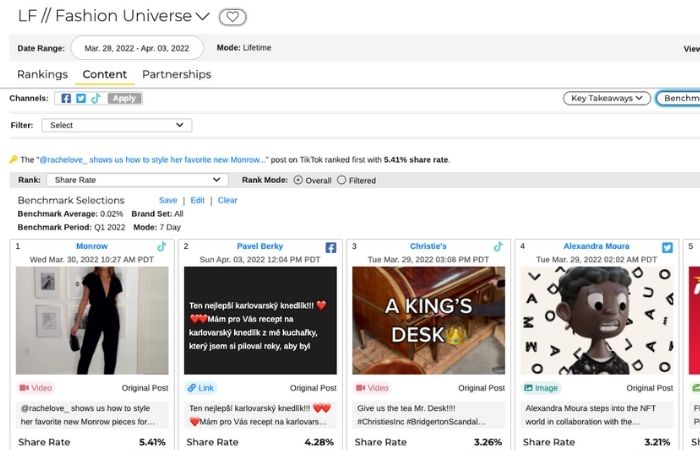Select the Filtered rank mode
Viewport: 700px width, 450px height.
(342, 180)
